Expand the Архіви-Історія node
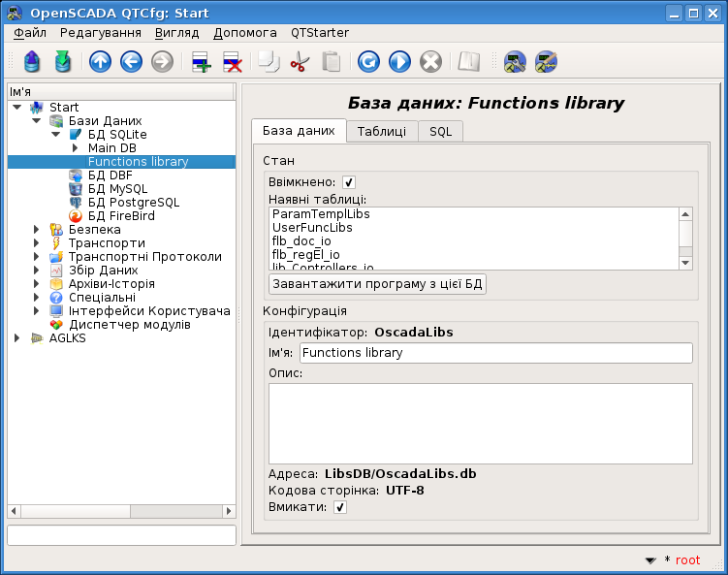Image resolution: width=728 pixels, height=575 pixels. (36, 284)
